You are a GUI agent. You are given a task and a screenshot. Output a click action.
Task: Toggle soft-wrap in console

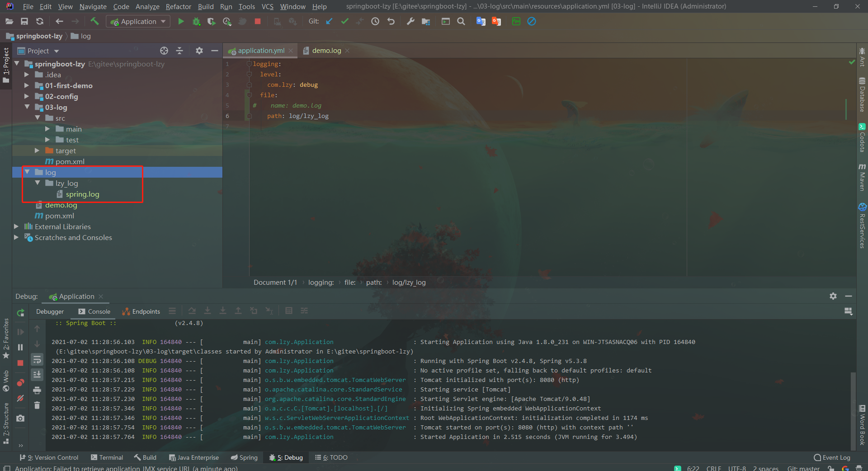pos(37,359)
